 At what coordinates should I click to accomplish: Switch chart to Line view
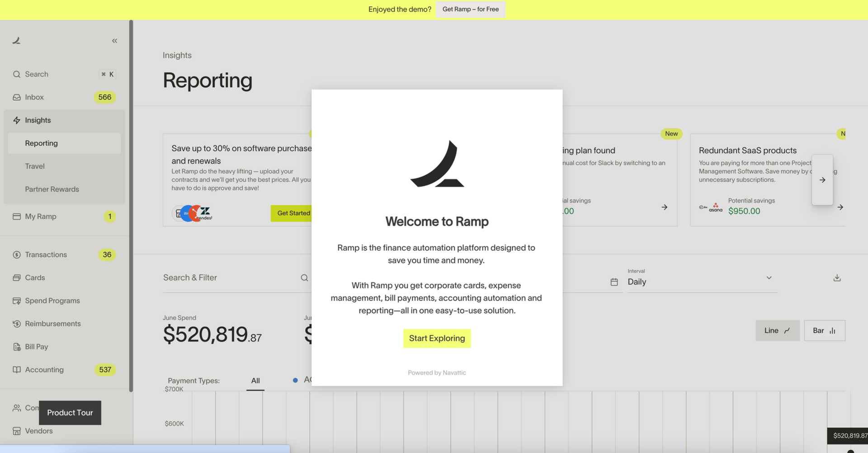778,330
